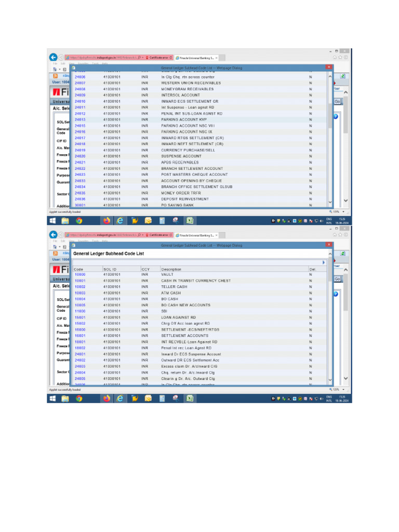Open the mail envelope icon in the lower taskbar

[148, 398]
